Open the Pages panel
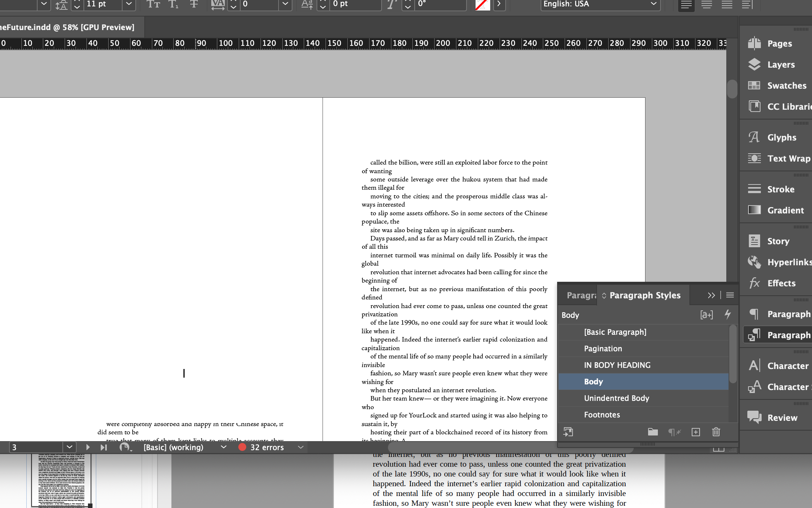 pyautogui.click(x=778, y=43)
